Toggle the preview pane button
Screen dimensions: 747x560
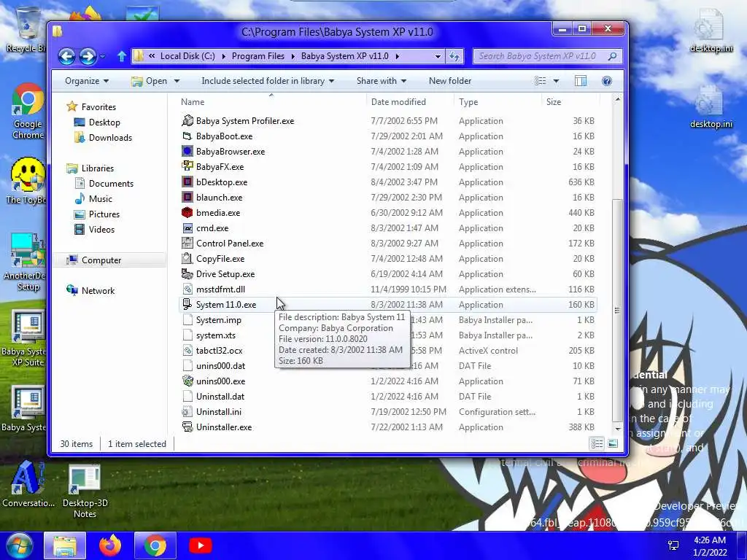pos(580,81)
